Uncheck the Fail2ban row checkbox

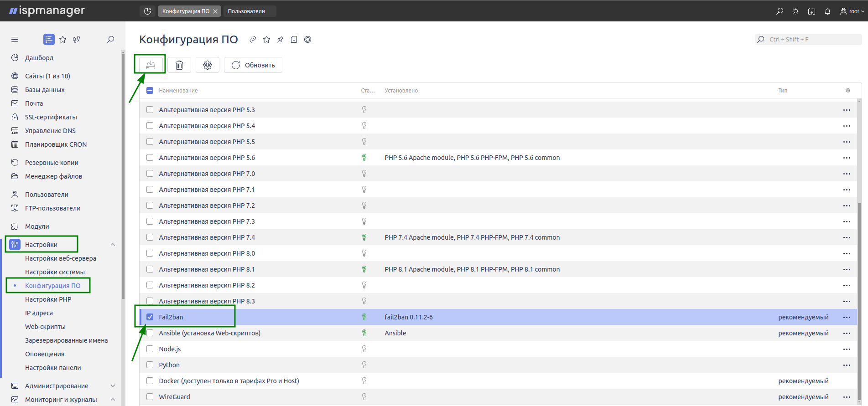pyautogui.click(x=150, y=317)
